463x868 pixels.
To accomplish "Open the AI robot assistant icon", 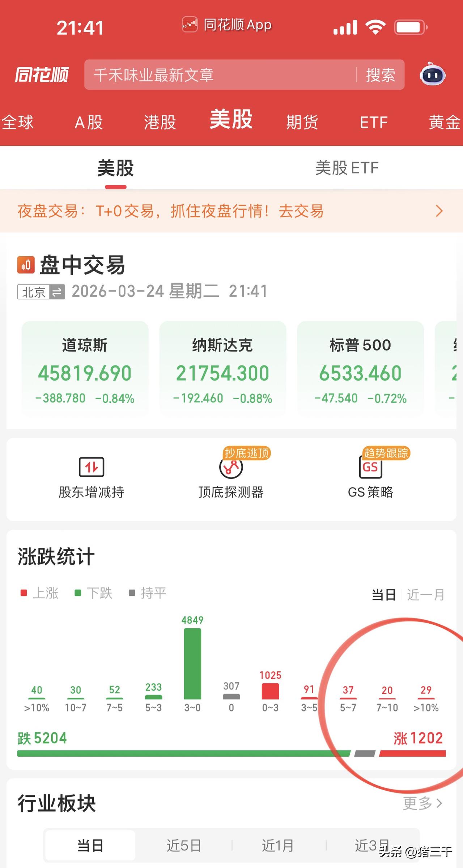I will pos(432,74).
